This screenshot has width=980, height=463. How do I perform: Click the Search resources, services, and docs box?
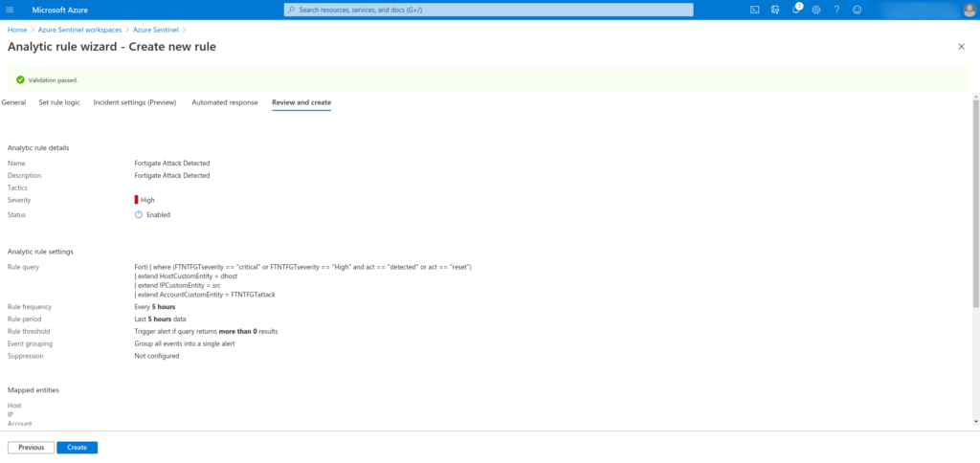(x=488, y=10)
